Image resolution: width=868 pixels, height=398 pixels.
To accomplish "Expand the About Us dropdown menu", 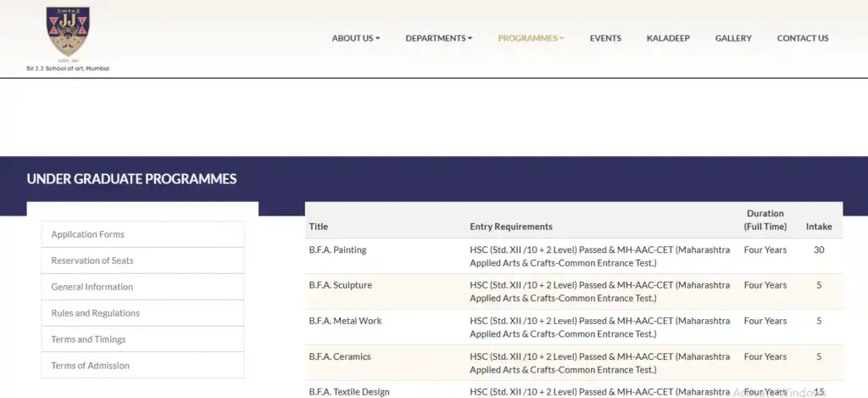I will 355,38.
